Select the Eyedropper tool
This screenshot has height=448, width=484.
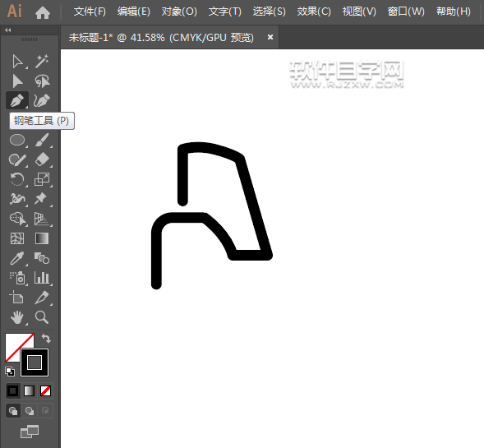tap(17, 258)
